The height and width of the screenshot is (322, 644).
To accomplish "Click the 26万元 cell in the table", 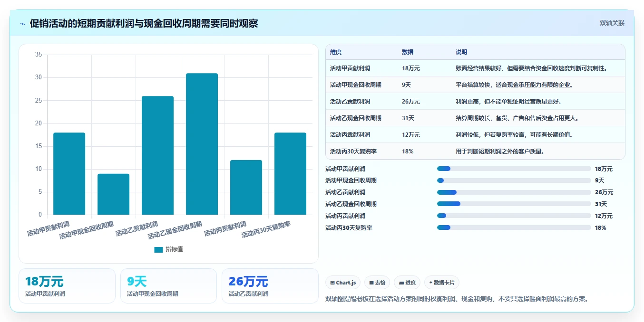I will 411,102.
